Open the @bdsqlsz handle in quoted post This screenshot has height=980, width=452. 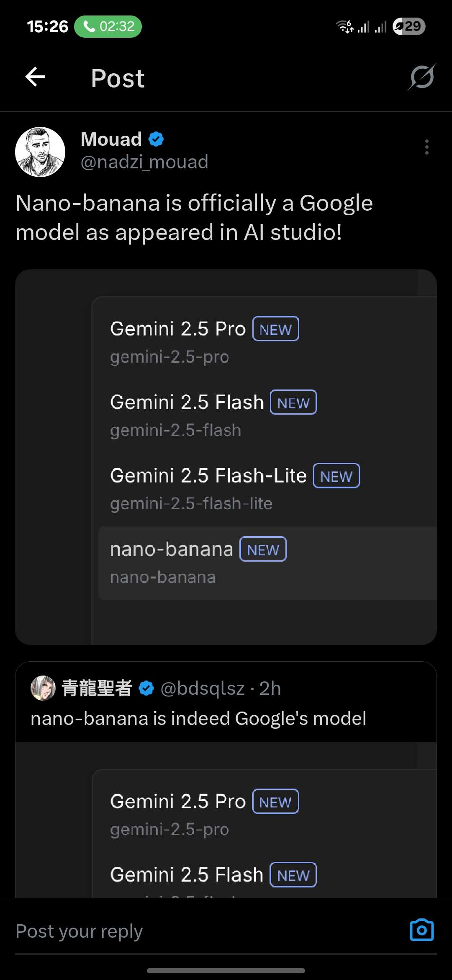[203, 688]
